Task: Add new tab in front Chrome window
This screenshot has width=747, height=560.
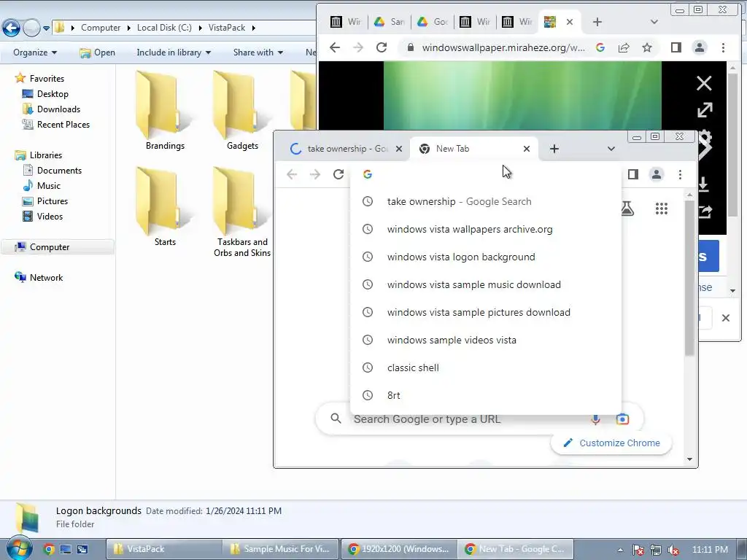Action: (x=554, y=149)
